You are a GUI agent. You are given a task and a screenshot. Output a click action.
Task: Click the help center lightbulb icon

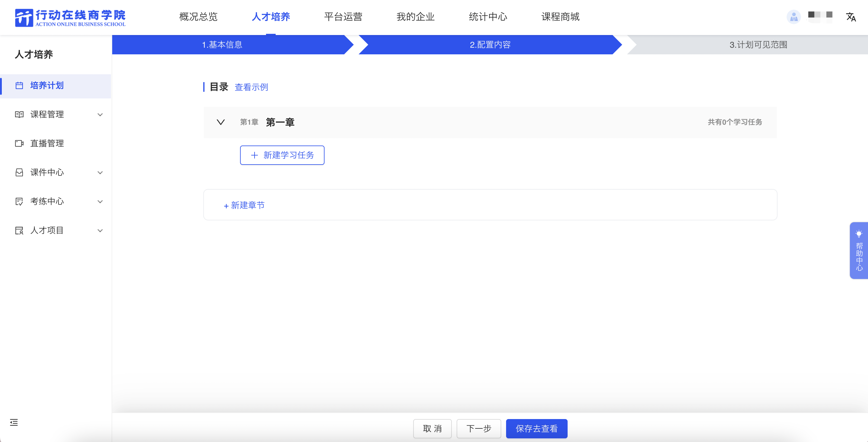point(859,234)
